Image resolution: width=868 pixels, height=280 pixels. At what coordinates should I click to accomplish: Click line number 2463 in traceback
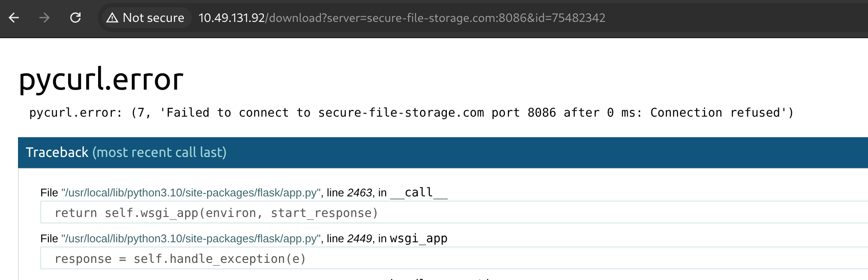359,193
